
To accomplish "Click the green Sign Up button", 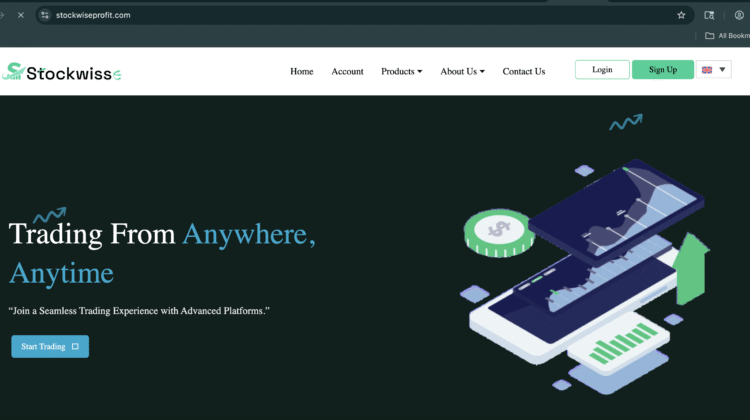I will 662,69.
